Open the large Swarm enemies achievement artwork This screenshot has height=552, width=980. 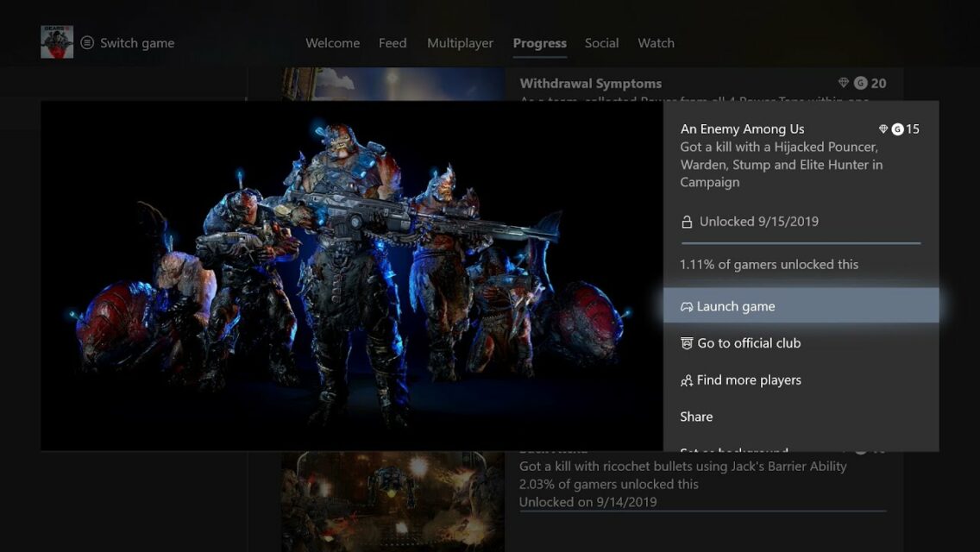click(352, 276)
